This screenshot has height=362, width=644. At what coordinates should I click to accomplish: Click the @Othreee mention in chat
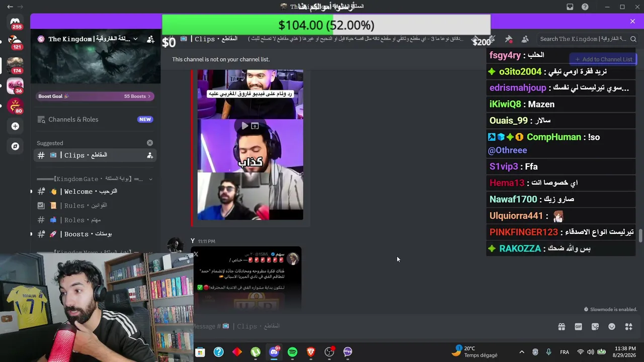tap(507, 150)
